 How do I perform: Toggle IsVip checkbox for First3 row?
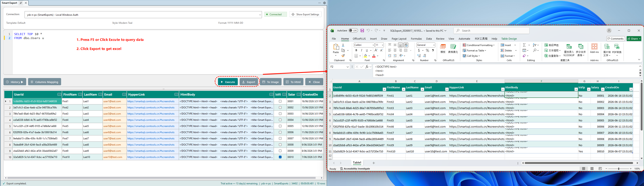[x=280, y=114]
